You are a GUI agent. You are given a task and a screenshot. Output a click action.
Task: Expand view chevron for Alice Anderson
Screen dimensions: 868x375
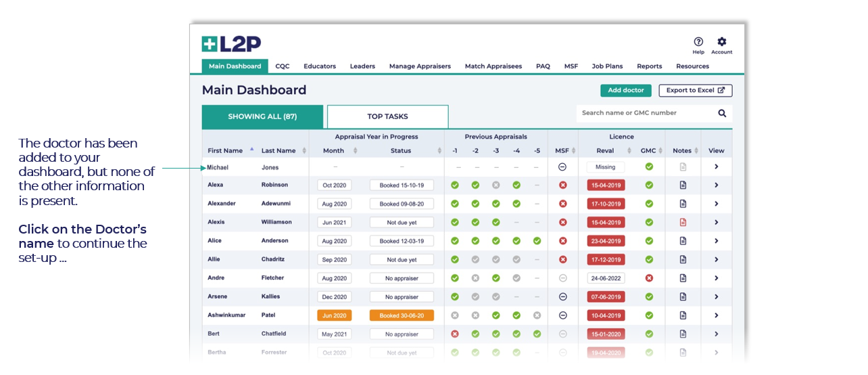coord(716,241)
